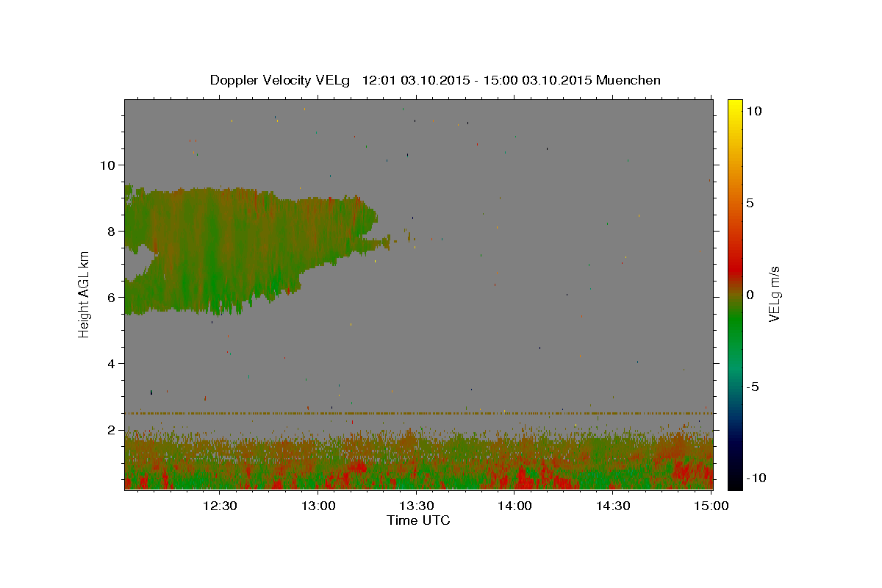
Task: Click the 4 km height tick label
Action: tap(112, 363)
